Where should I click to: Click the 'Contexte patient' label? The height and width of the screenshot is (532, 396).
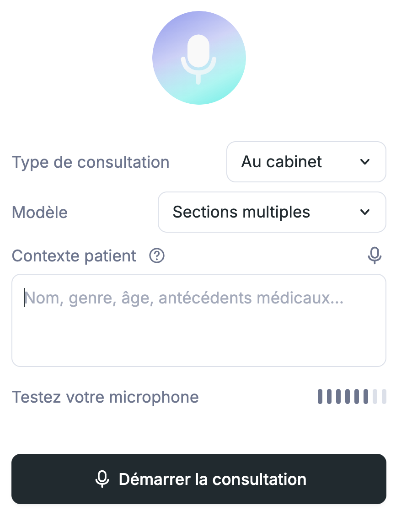click(x=74, y=256)
